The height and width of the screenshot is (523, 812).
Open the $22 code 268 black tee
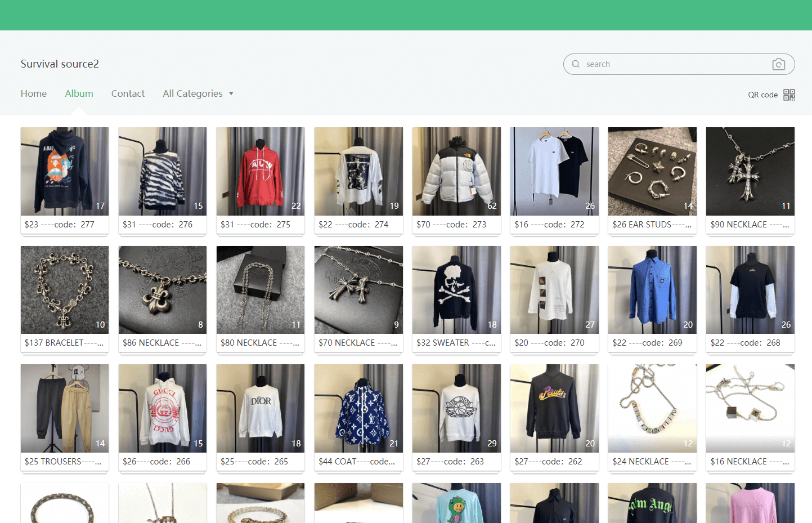[750, 290]
